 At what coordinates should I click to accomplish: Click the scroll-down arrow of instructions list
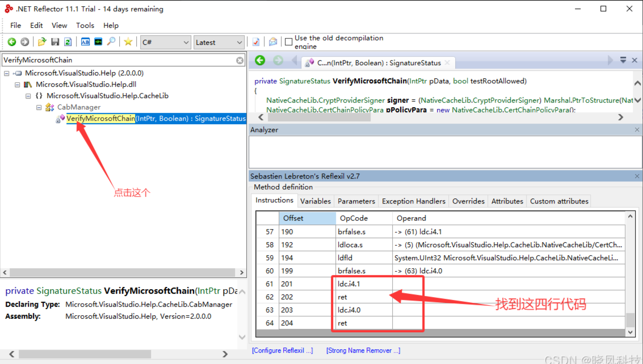click(x=631, y=332)
